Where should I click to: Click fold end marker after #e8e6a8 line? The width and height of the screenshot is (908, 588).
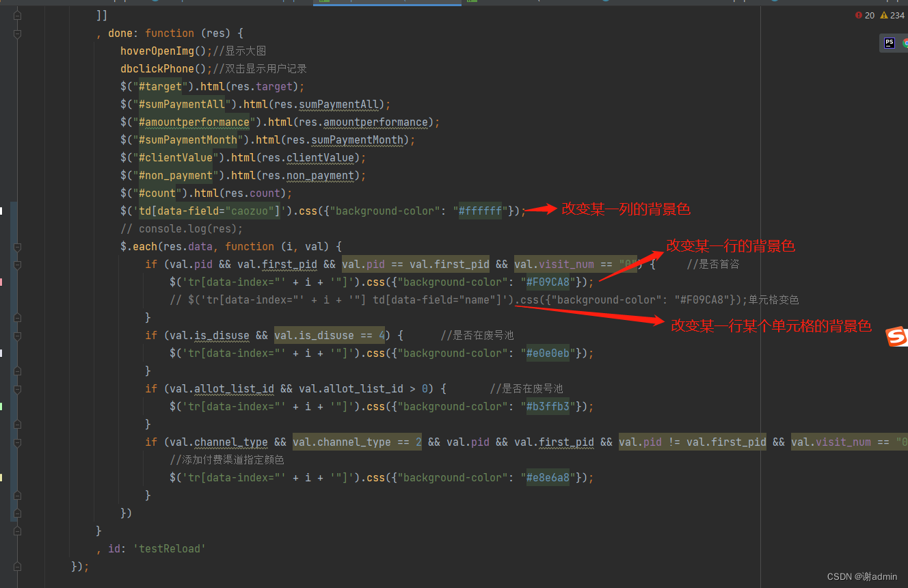tap(18, 495)
